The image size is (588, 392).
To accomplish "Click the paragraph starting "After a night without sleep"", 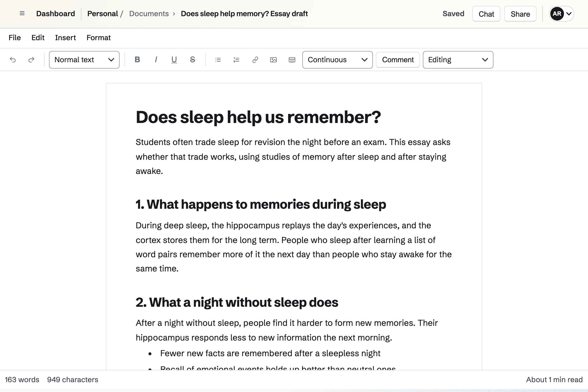I will [x=294, y=330].
